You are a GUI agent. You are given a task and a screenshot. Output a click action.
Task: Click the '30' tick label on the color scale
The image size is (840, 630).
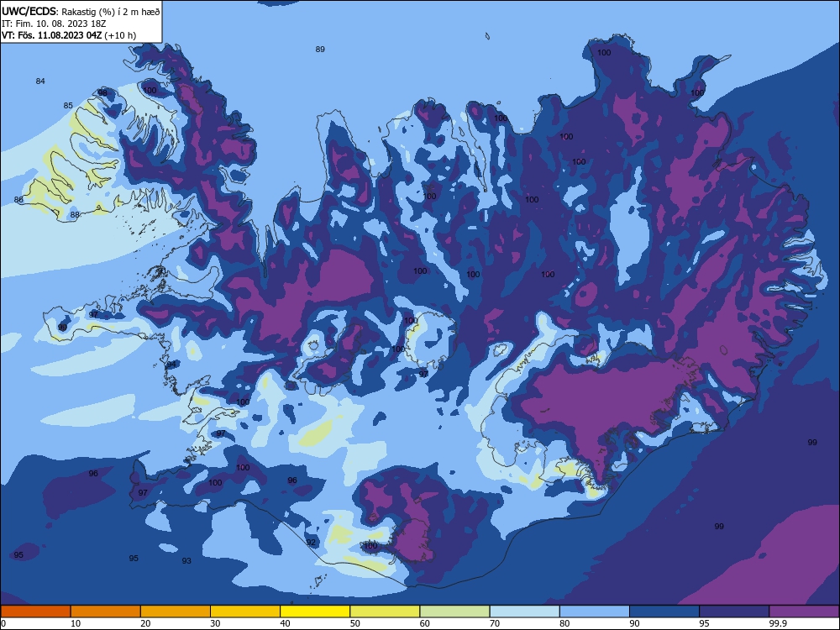215,623
